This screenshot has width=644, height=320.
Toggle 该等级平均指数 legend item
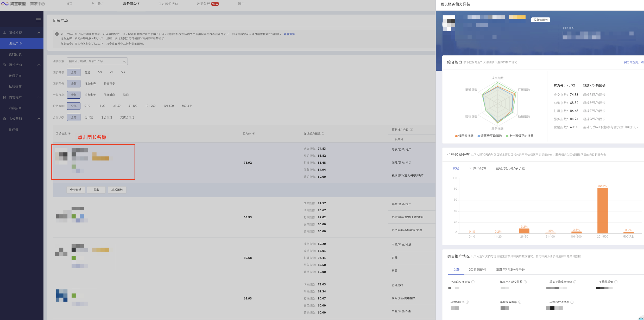point(490,136)
